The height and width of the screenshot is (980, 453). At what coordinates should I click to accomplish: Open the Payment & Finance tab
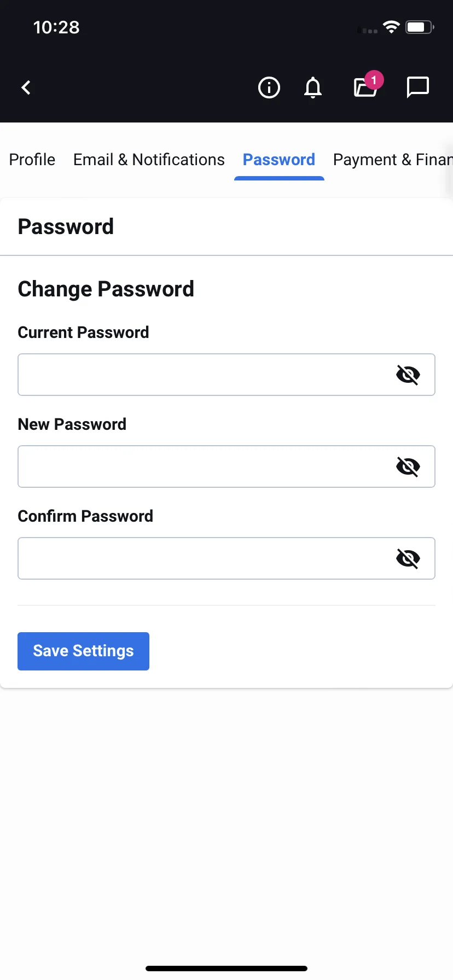point(393,160)
